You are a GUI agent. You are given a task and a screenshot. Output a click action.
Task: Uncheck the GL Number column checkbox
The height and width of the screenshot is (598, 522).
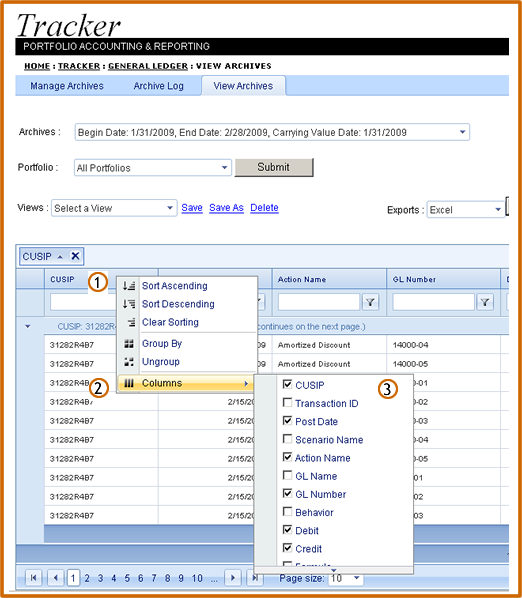(288, 494)
